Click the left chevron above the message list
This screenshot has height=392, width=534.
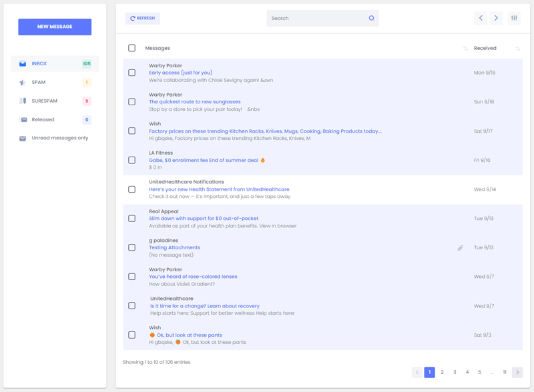pyautogui.click(x=481, y=18)
